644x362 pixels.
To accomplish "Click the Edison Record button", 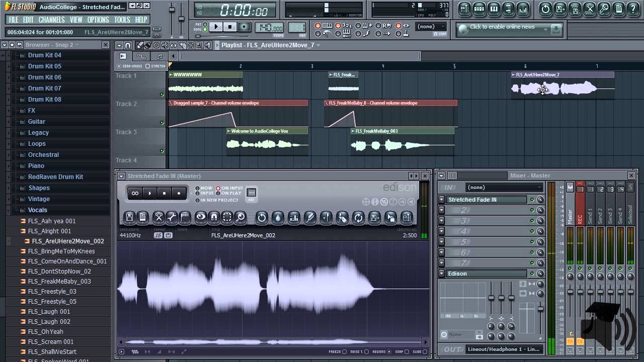I will click(x=179, y=194).
